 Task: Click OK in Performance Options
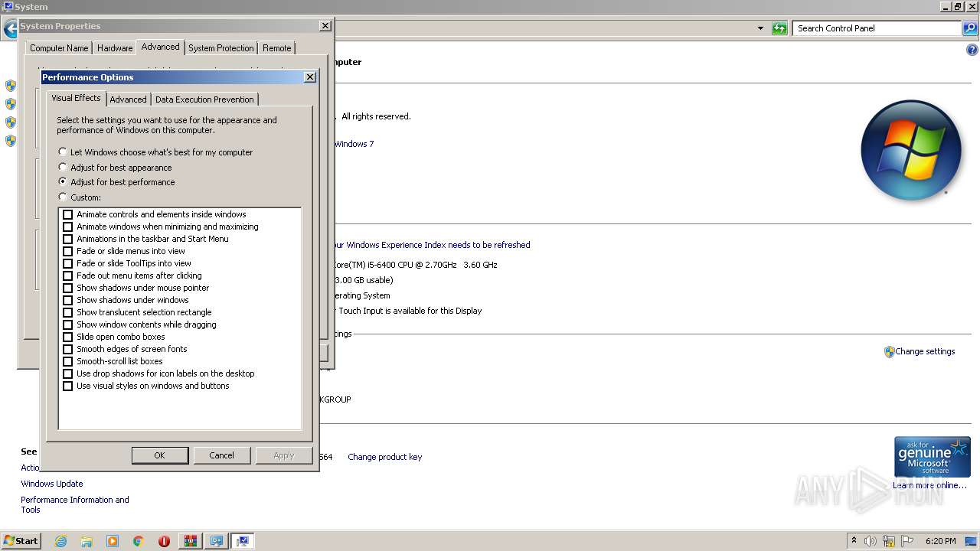160,455
